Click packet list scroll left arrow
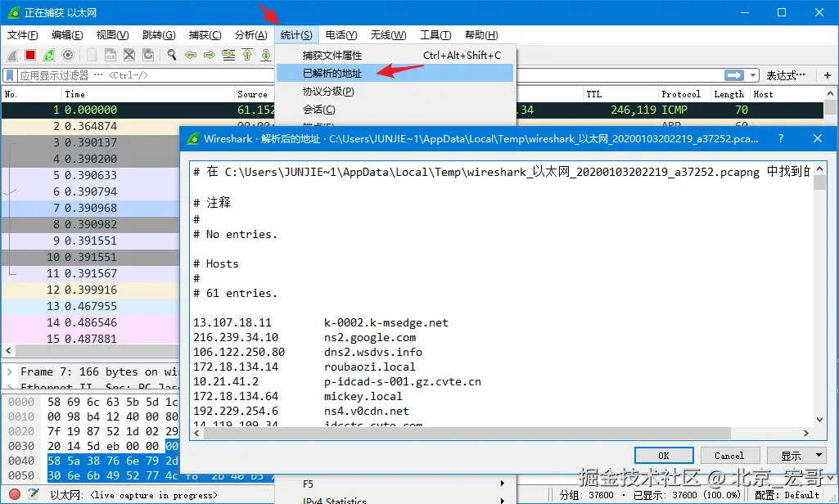The image size is (839, 504). 8,351
